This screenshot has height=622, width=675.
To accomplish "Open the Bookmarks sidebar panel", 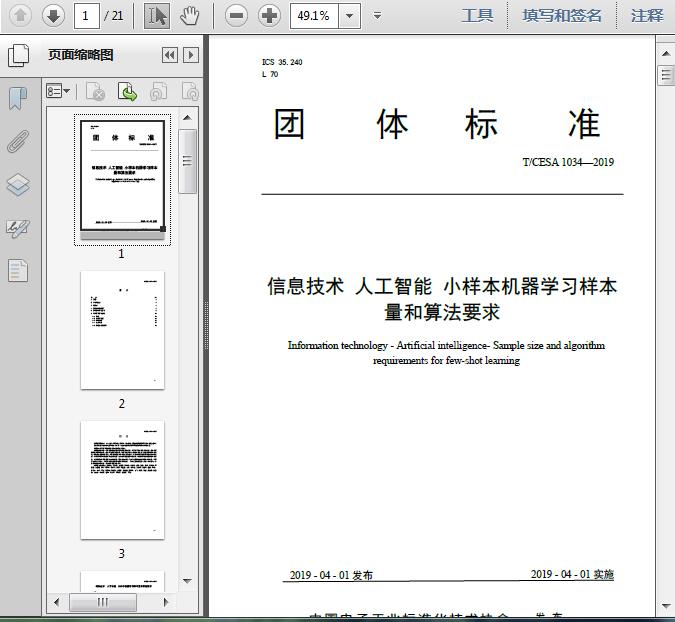I will [18, 98].
